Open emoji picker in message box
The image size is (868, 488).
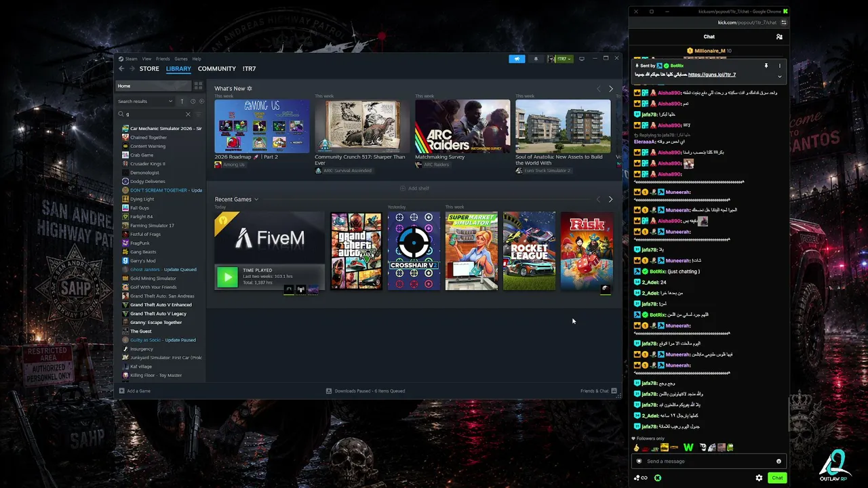(x=778, y=462)
